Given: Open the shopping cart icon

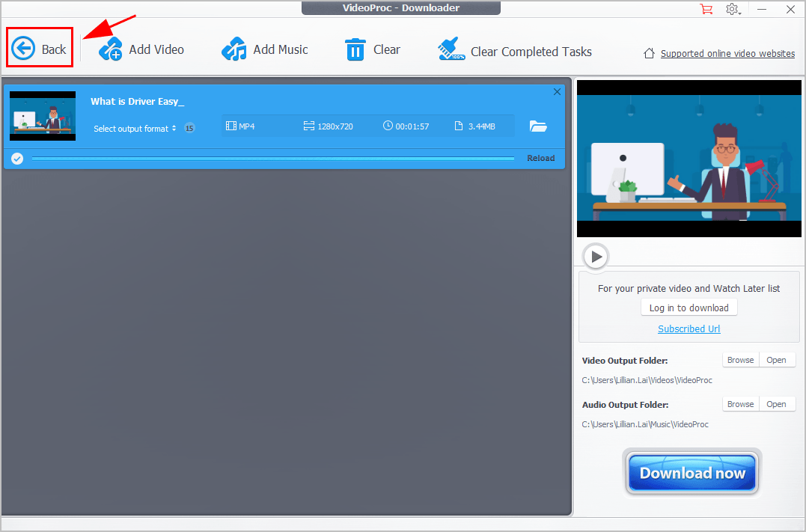Looking at the screenshot, I should point(706,9).
